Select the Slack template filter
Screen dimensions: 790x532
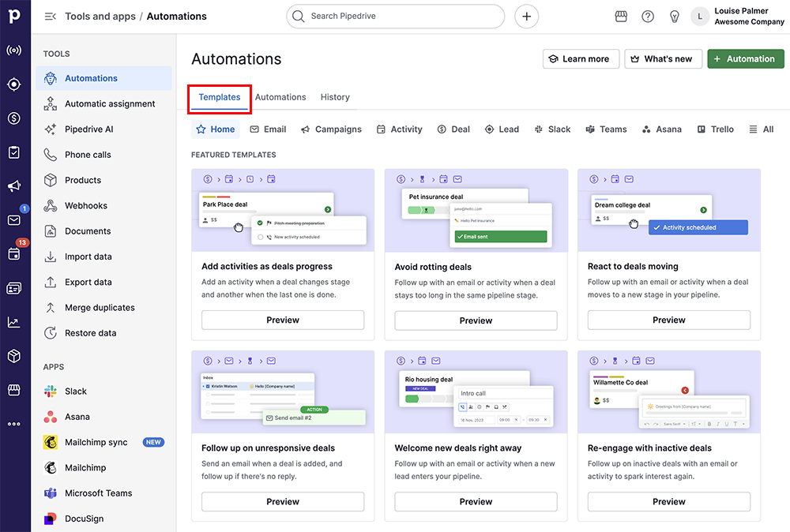click(552, 129)
